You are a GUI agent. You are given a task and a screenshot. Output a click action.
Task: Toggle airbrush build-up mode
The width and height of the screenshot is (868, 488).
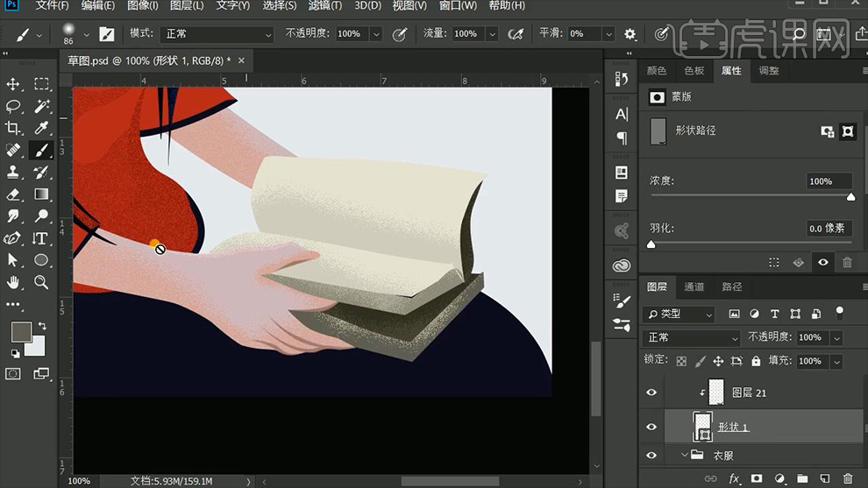pos(516,34)
